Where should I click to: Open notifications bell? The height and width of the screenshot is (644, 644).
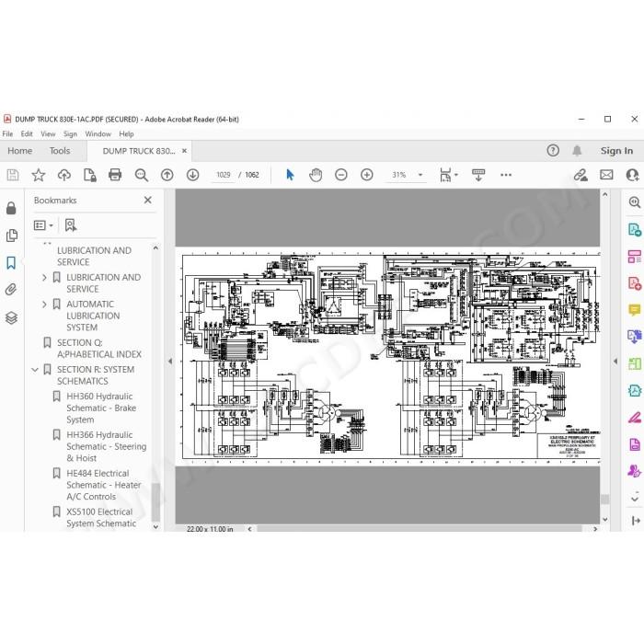(x=577, y=150)
